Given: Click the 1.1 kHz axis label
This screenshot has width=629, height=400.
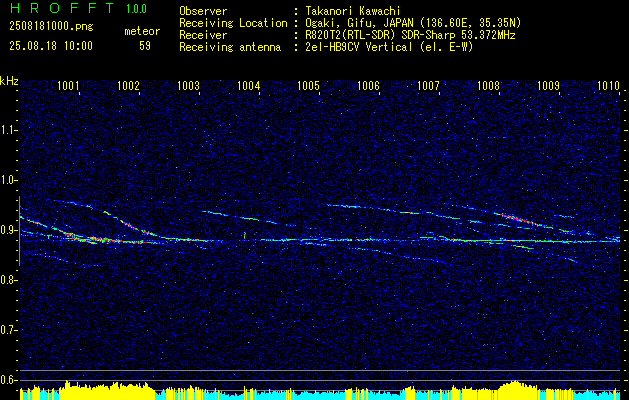Looking at the screenshot, I should (9, 130).
